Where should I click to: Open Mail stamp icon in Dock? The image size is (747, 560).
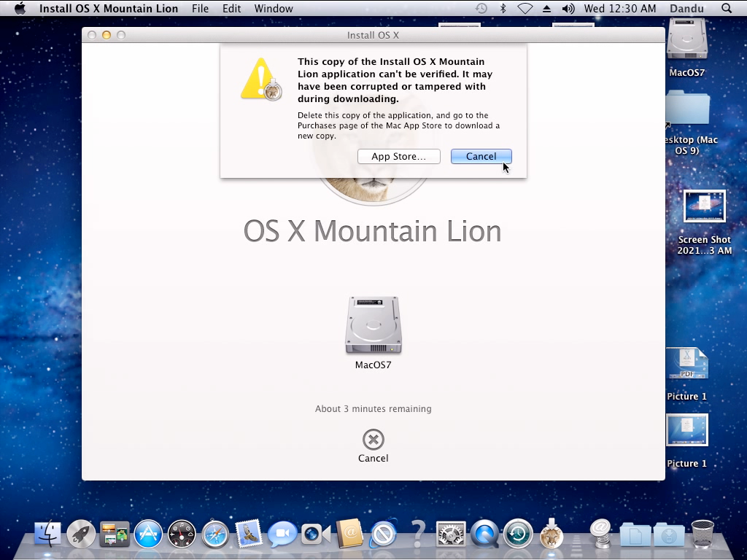pos(249,533)
